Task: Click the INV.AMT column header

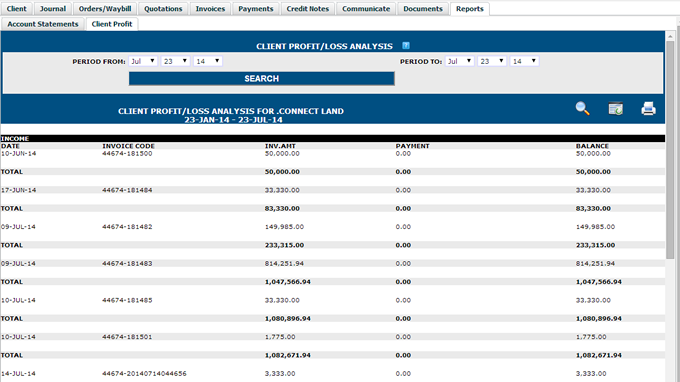Action: (x=280, y=146)
